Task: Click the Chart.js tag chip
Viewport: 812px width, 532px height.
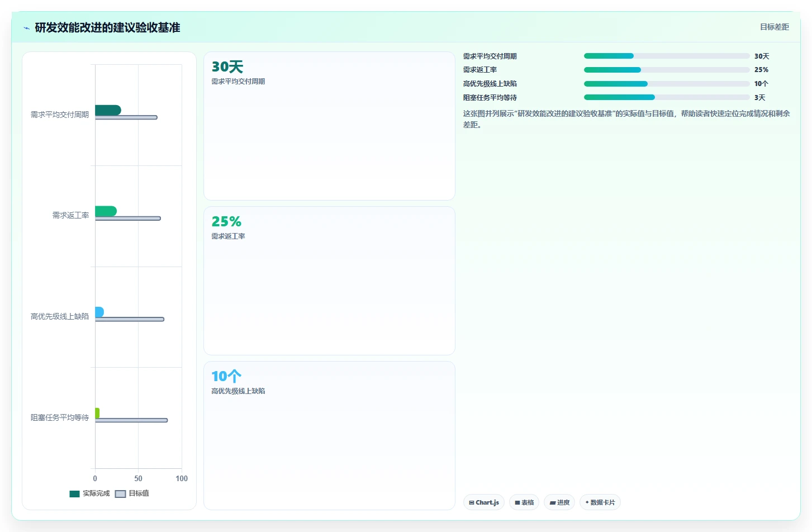Action: click(x=484, y=502)
